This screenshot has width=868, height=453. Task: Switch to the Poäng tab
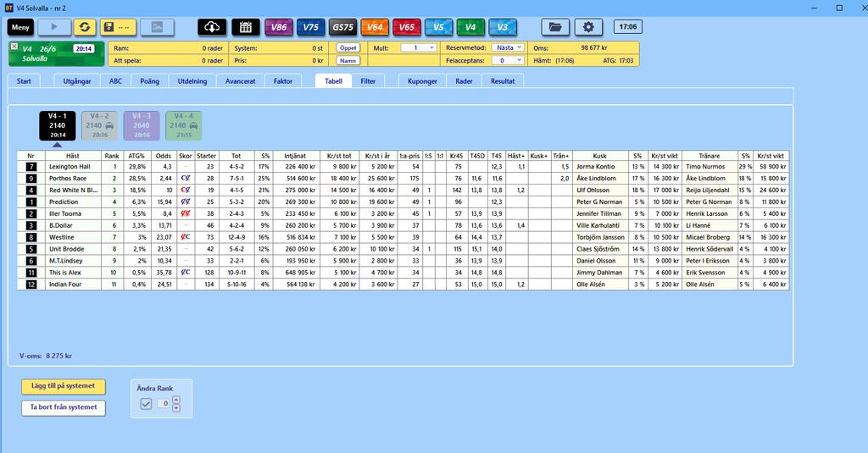(x=149, y=81)
